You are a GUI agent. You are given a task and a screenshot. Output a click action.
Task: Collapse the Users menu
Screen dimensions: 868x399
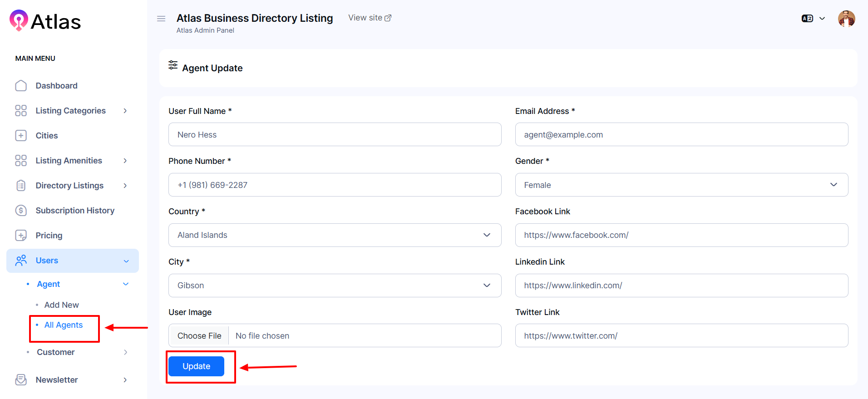point(126,261)
